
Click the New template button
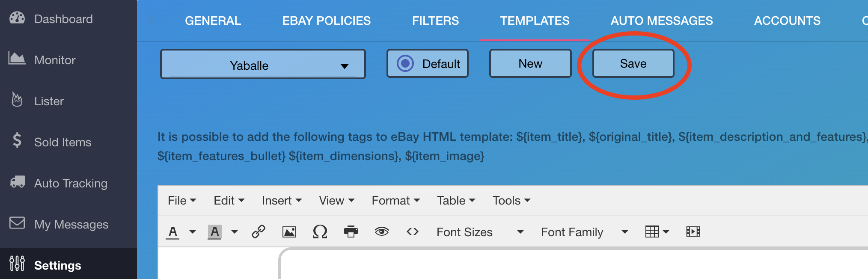530,63
